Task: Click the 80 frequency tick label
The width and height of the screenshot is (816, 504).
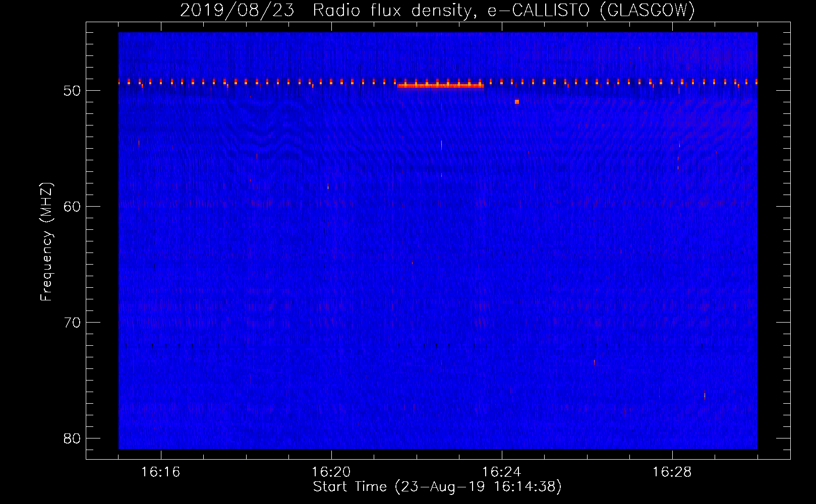Action: point(72,438)
